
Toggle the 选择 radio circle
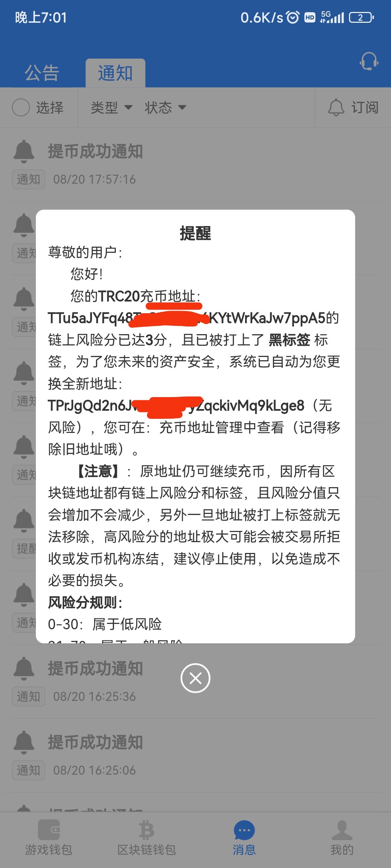[21, 107]
